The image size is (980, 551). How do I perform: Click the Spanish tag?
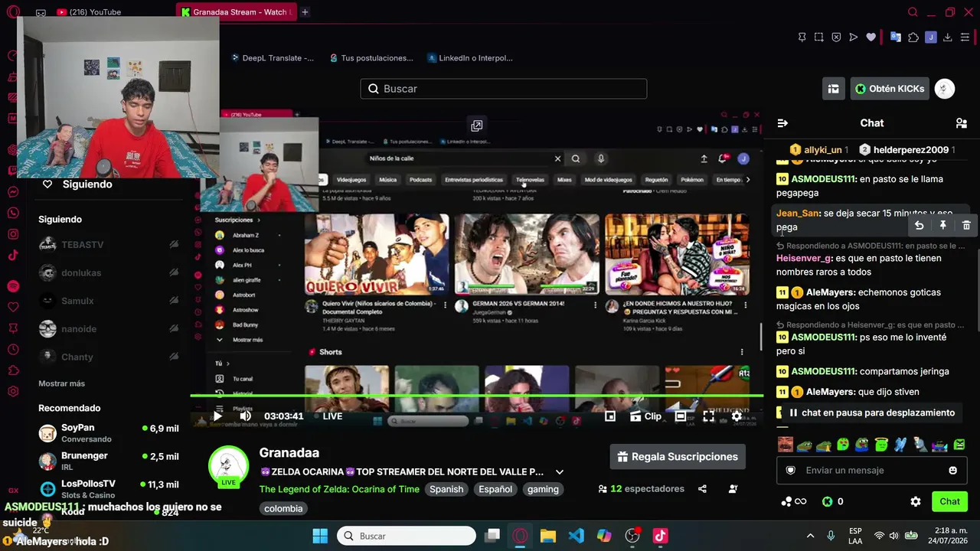(446, 490)
